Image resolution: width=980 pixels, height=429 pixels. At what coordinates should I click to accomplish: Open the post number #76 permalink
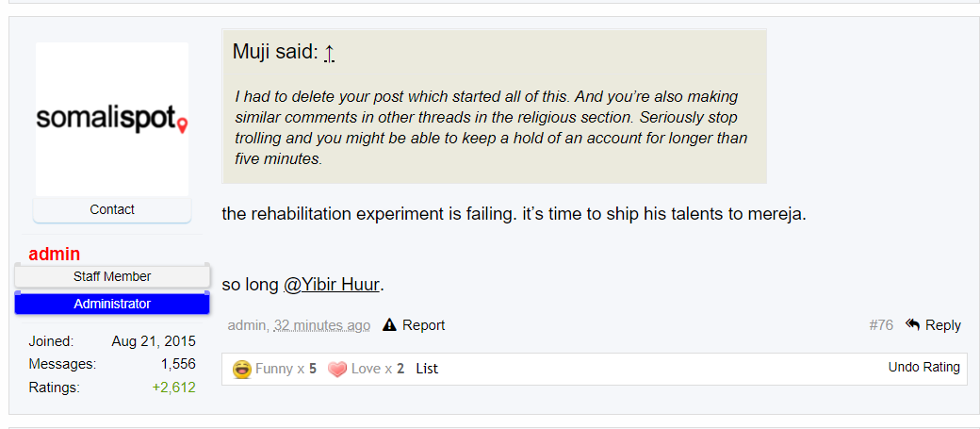881,325
